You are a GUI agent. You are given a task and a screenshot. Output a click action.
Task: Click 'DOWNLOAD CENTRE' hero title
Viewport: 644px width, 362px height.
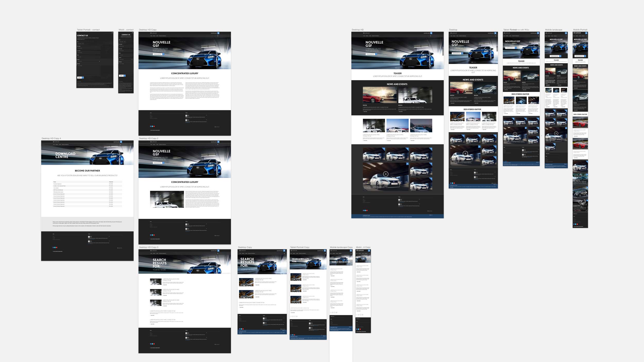(65, 155)
